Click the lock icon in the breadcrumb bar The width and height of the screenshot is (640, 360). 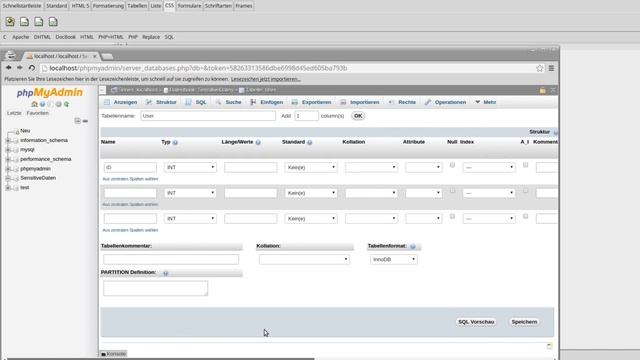click(542, 90)
